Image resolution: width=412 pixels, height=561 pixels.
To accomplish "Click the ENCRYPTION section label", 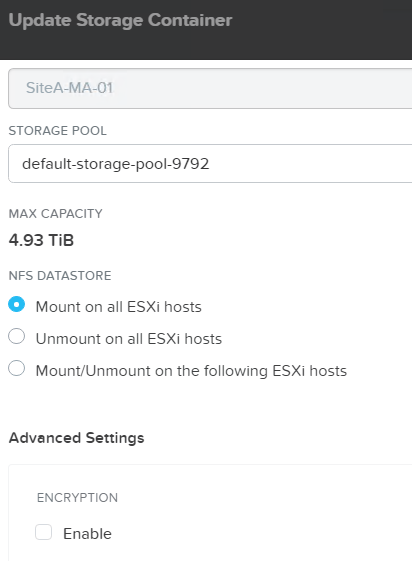I will pyautogui.click(x=77, y=498).
